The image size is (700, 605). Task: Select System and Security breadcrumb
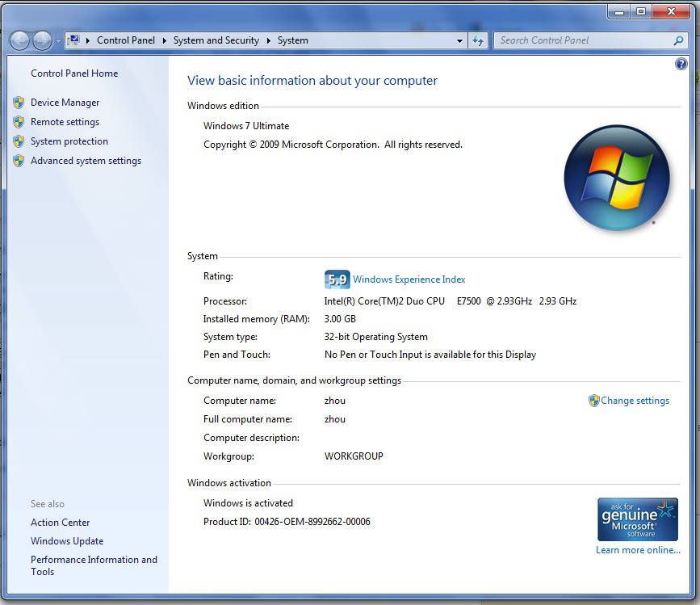pyautogui.click(x=216, y=40)
